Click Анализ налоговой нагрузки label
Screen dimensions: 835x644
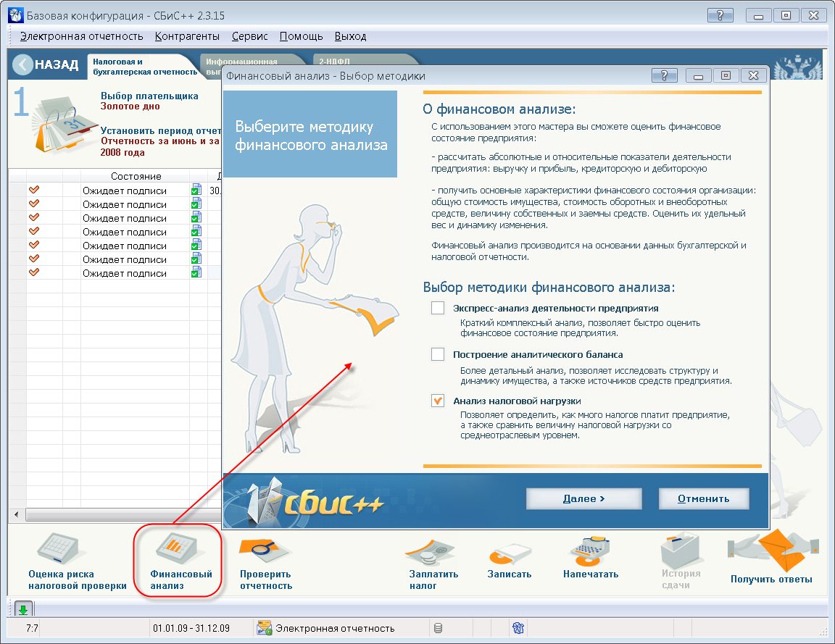[x=517, y=401]
